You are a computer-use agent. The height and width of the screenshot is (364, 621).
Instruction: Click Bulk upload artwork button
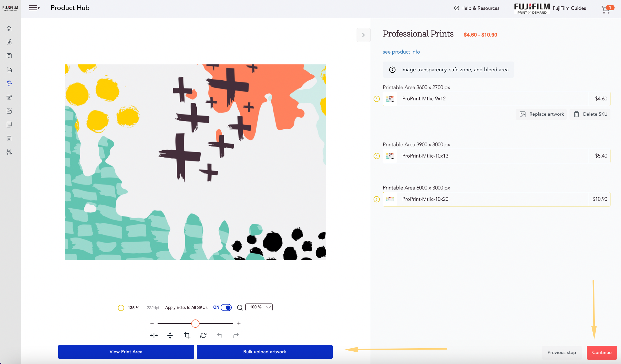264,352
